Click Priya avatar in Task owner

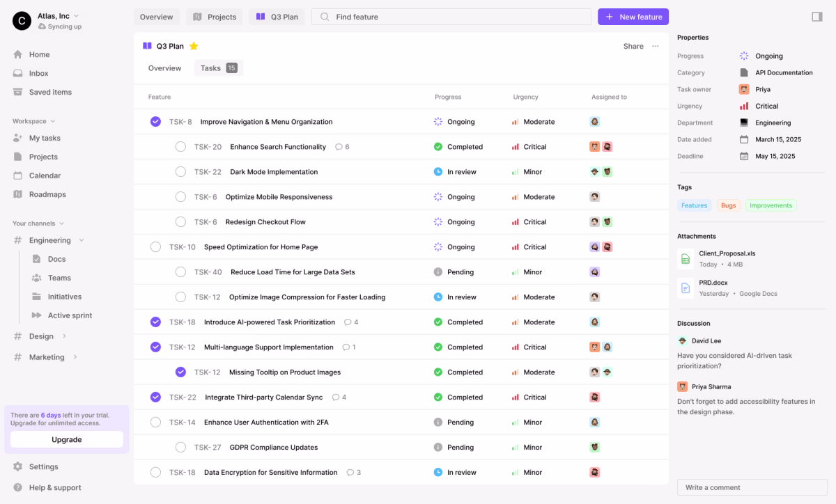[x=744, y=89]
